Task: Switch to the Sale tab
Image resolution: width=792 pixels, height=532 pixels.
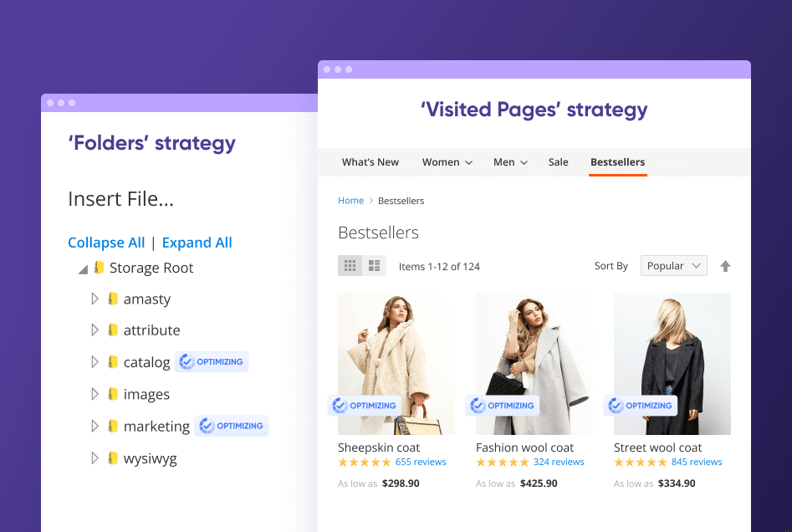Action: tap(558, 162)
